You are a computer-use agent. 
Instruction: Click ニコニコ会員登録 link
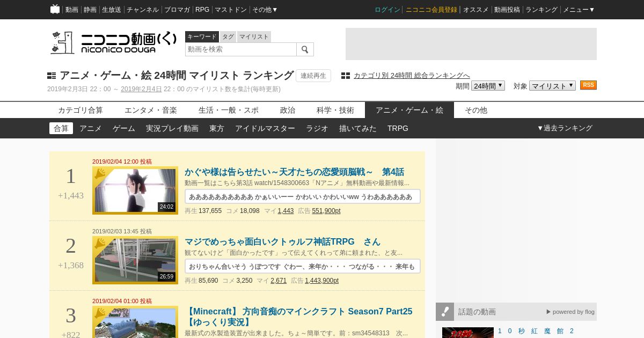pyautogui.click(x=431, y=10)
